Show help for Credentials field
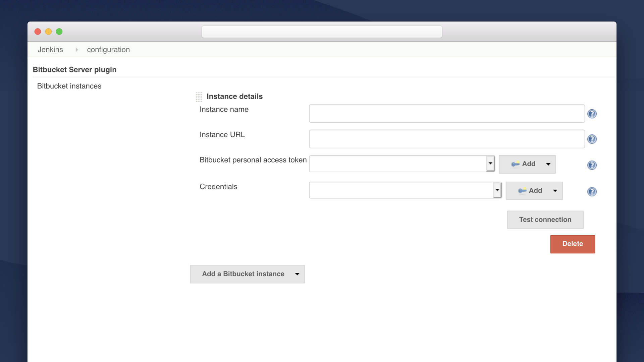Screen dimensions: 644x362 pyautogui.click(x=592, y=192)
